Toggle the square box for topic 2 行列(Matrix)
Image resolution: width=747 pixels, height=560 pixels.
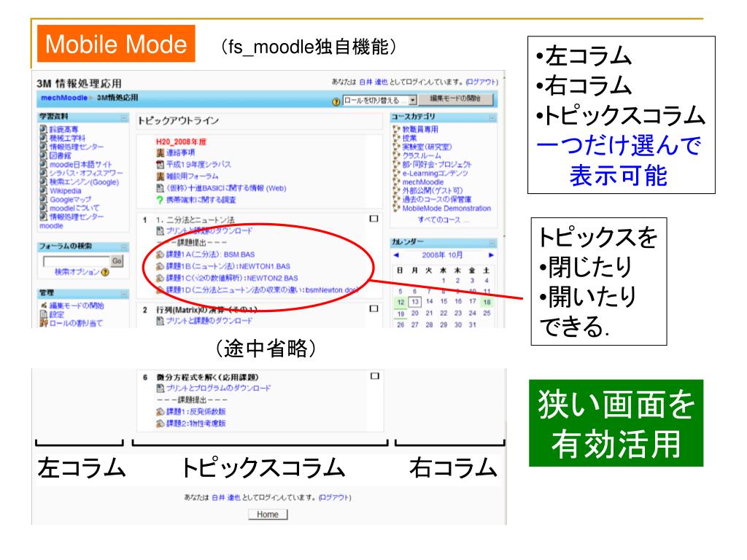(374, 308)
